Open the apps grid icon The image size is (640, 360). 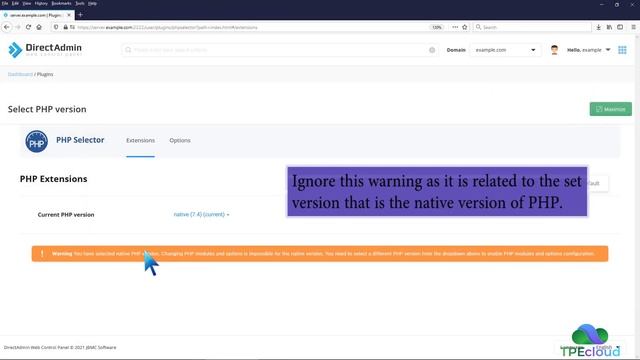coord(622,50)
